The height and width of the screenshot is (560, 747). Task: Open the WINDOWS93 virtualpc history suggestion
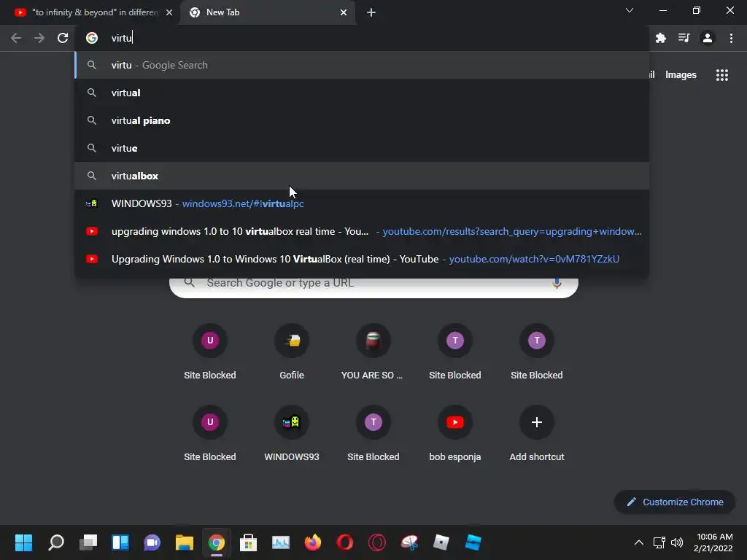pyautogui.click(x=362, y=203)
